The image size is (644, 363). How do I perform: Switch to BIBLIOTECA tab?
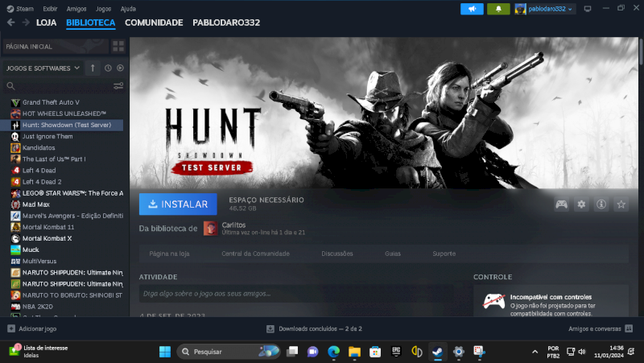point(91,23)
